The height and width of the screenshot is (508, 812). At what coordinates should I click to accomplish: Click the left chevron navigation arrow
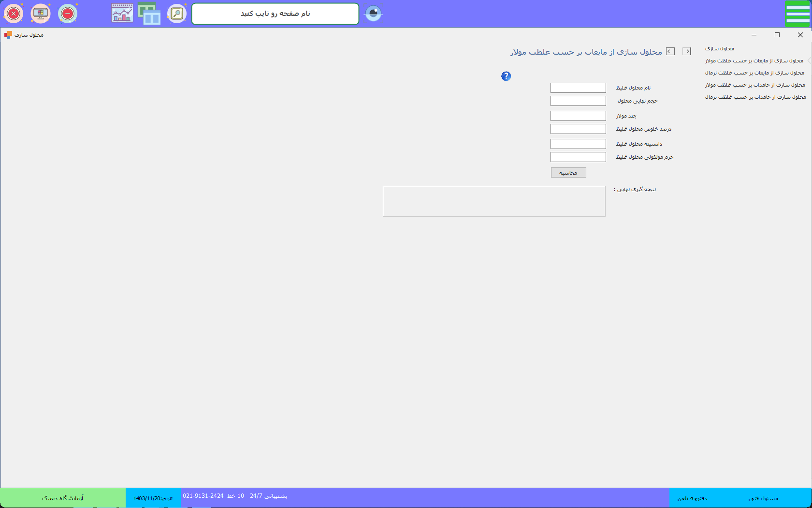click(670, 51)
